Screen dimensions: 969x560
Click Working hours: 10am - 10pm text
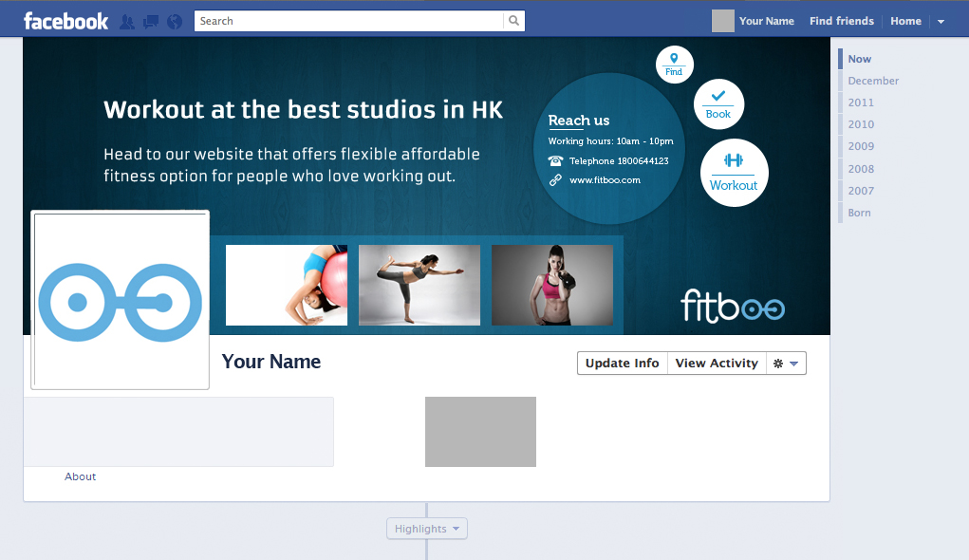pos(610,140)
